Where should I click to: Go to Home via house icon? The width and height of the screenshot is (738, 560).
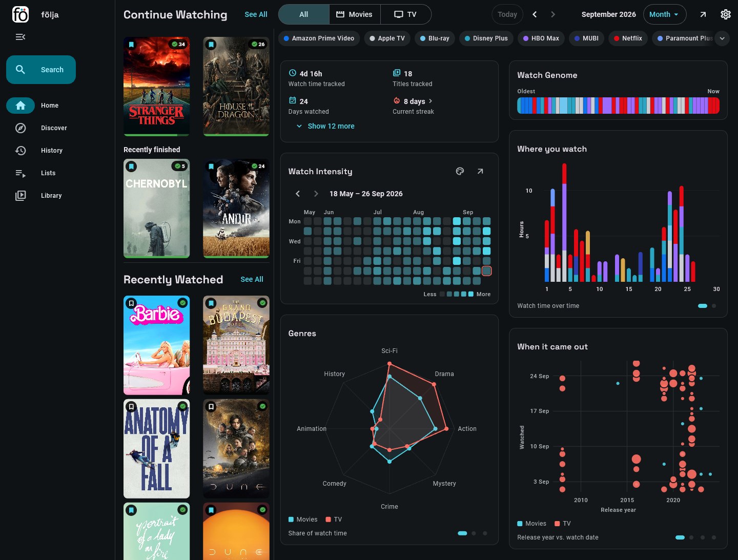click(x=20, y=106)
